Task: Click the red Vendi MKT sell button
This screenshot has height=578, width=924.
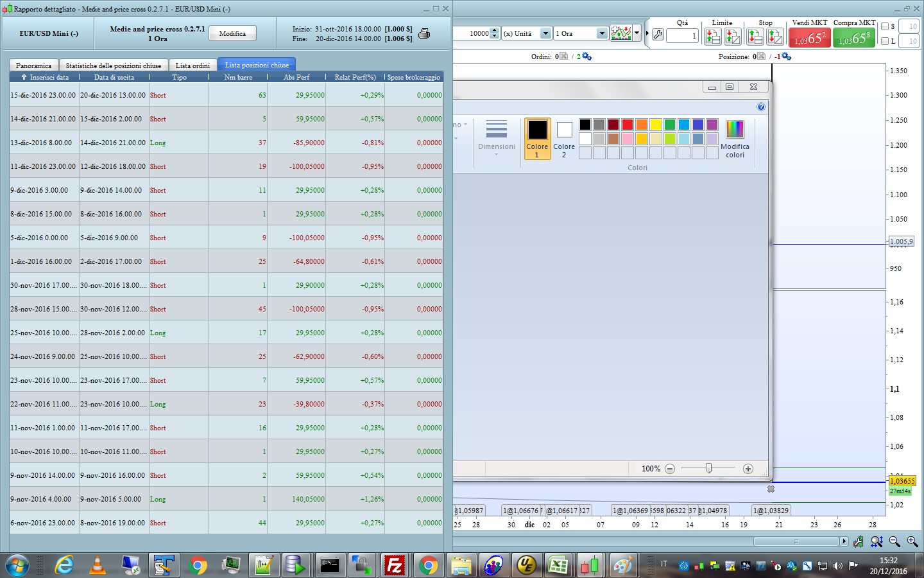Action: tap(810, 38)
